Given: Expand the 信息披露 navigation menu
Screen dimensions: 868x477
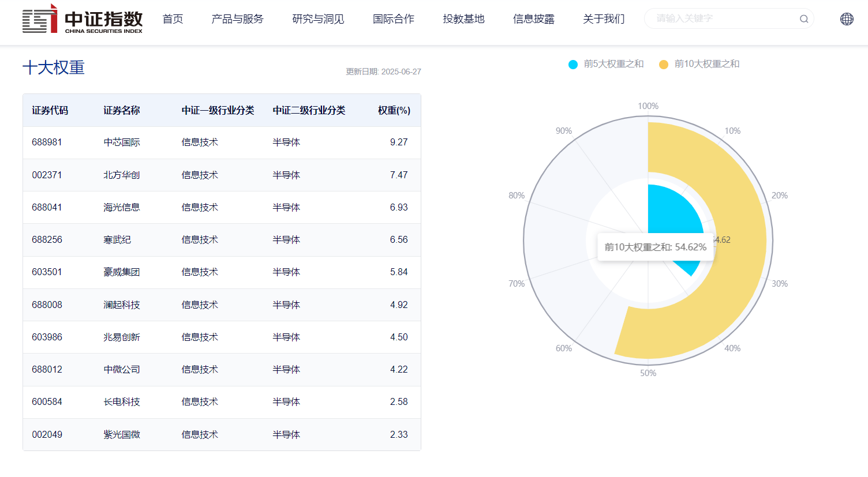Looking at the screenshot, I should [533, 19].
